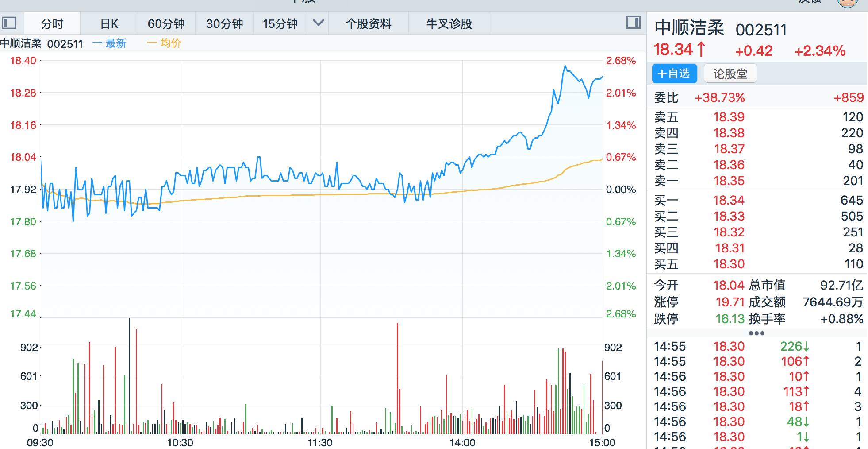Switch to the 30分钟 chart view

223,24
